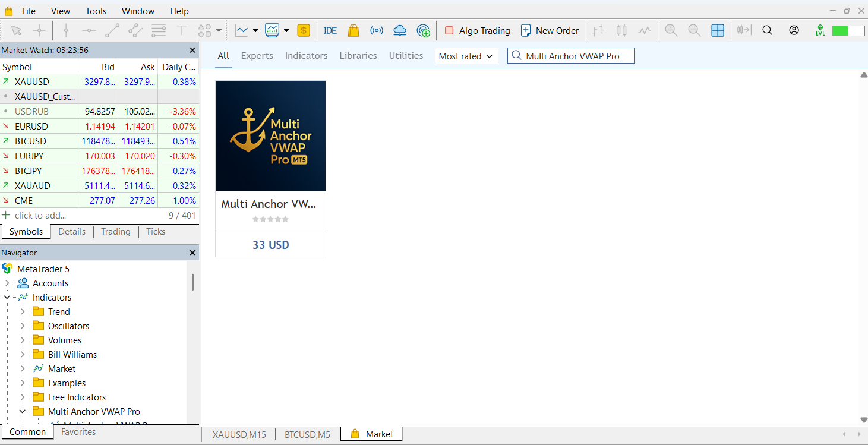Expand the Volumes folder
Viewport: 868px width, 445px height.
pyautogui.click(x=23, y=340)
